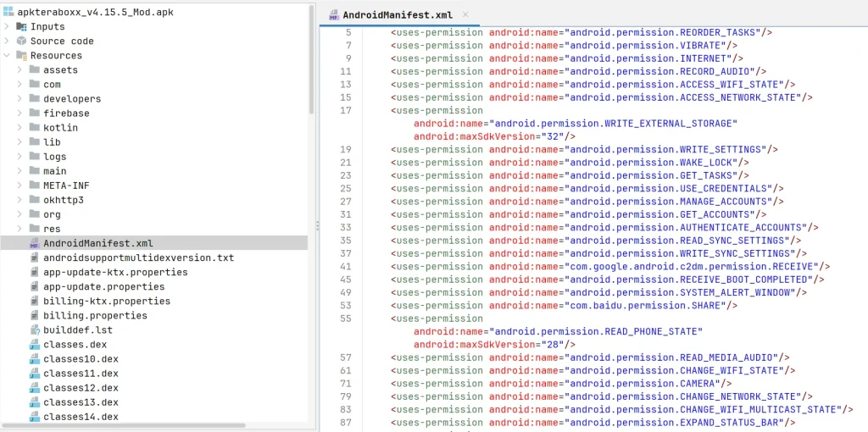Click the classes12.dex file icon

(34, 388)
